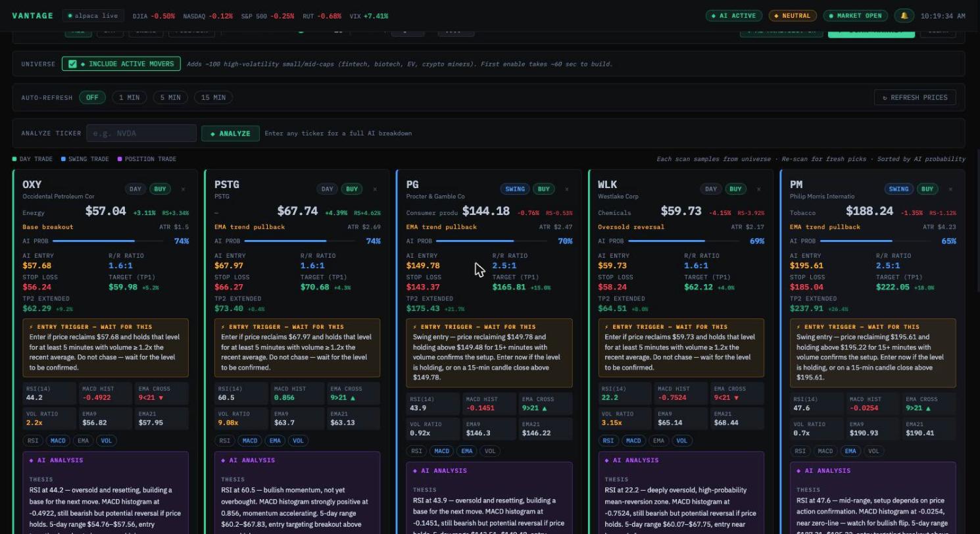
Task: Click the VIX +7.41% index value
Action: pyautogui.click(x=369, y=16)
